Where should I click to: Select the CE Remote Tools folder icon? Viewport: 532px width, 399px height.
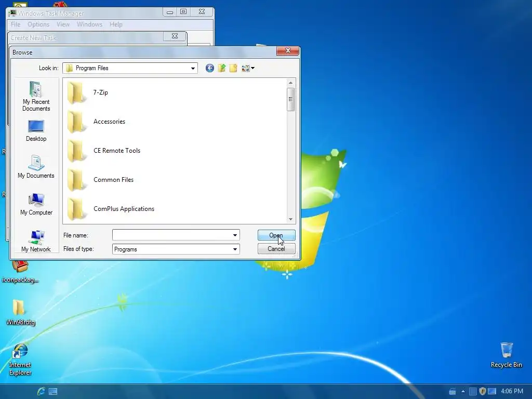tap(76, 151)
